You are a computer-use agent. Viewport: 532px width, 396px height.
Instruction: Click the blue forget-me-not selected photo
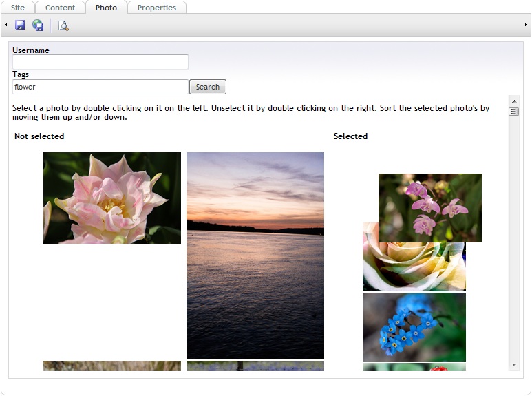click(414, 327)
